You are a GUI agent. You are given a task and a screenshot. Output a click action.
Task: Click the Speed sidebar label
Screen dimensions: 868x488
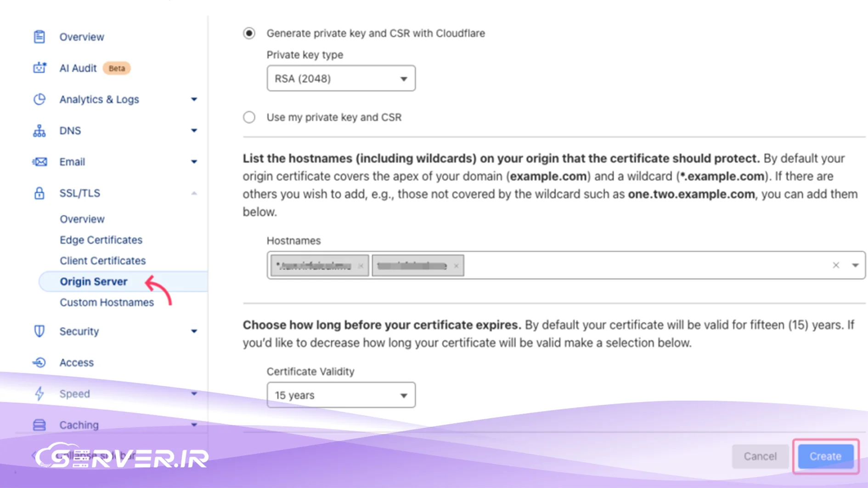pos(75,393)
